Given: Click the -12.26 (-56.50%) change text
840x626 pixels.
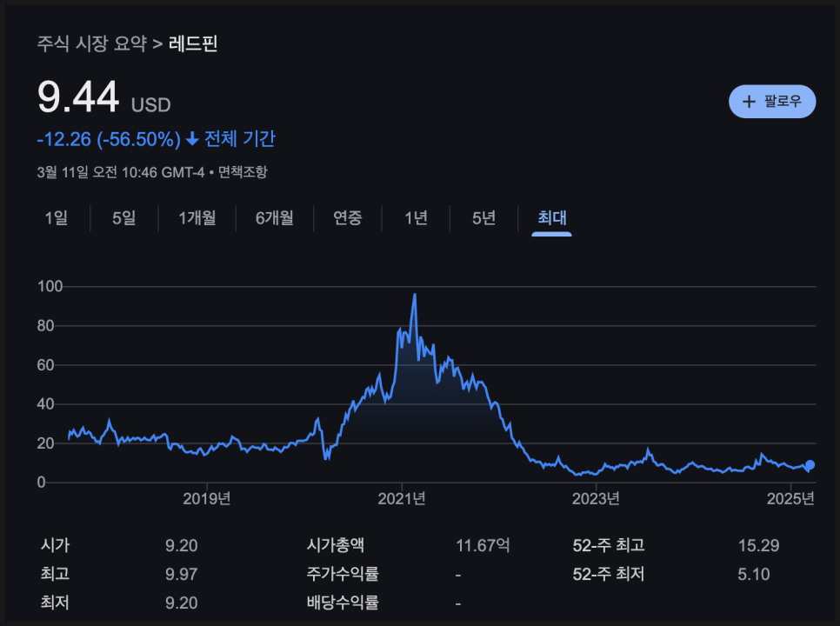Looking at the screenshot, I should (109, 139).
